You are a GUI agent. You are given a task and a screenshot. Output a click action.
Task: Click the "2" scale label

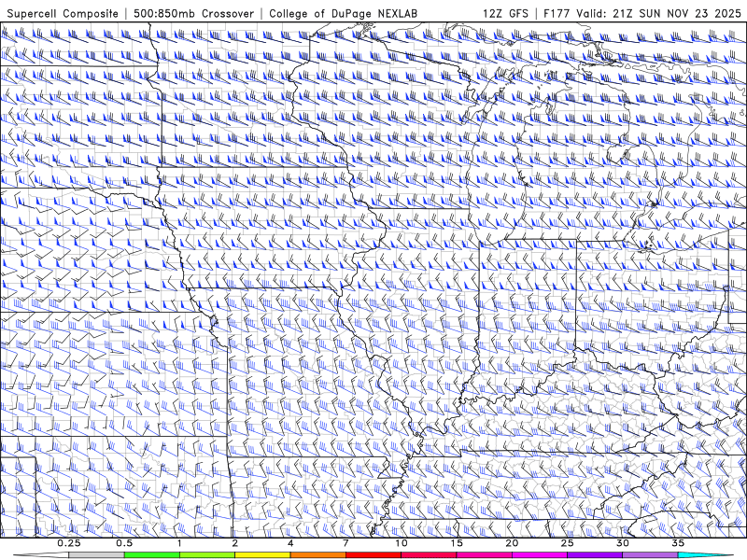point(235,543)
